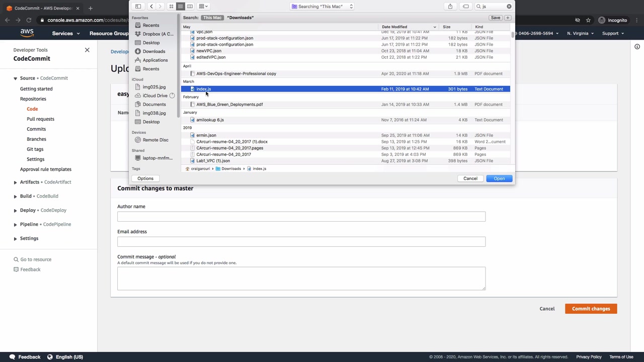This screenshot has height=362, width=644.
Task: Open Approval rule templates page
Action: click(x=46, y=169)
